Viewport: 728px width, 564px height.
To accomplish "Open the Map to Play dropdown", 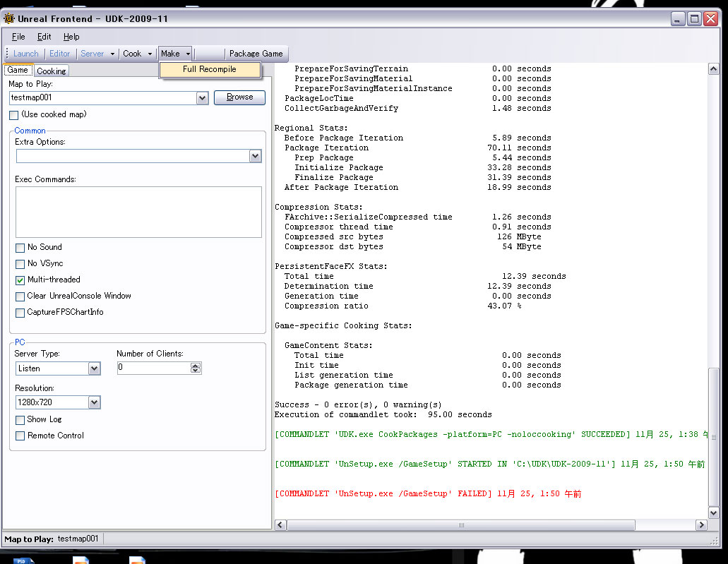I will [202, 98].
